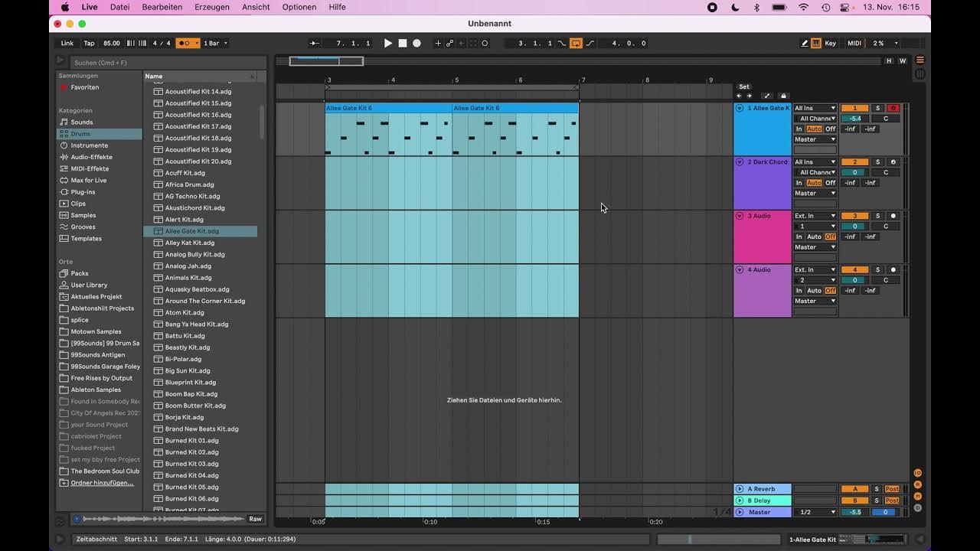980x551 pixels.
Task: Fold track 2 Dark Chord
Action: [x=740, y=162]
